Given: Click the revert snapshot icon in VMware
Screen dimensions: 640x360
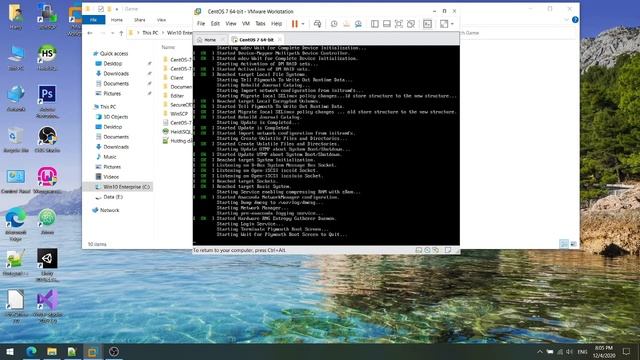Looking at the screenshot, I should [x=346, y=24].
